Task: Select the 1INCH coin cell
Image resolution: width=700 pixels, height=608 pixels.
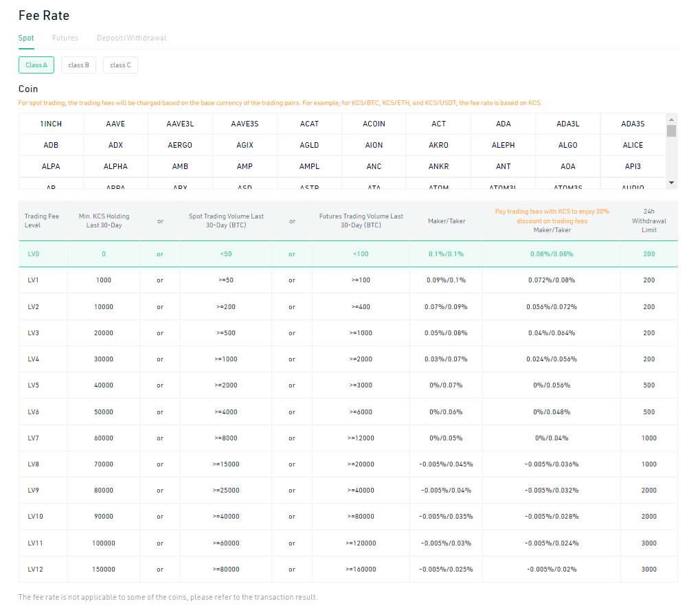Action: [x=51, y=124]
